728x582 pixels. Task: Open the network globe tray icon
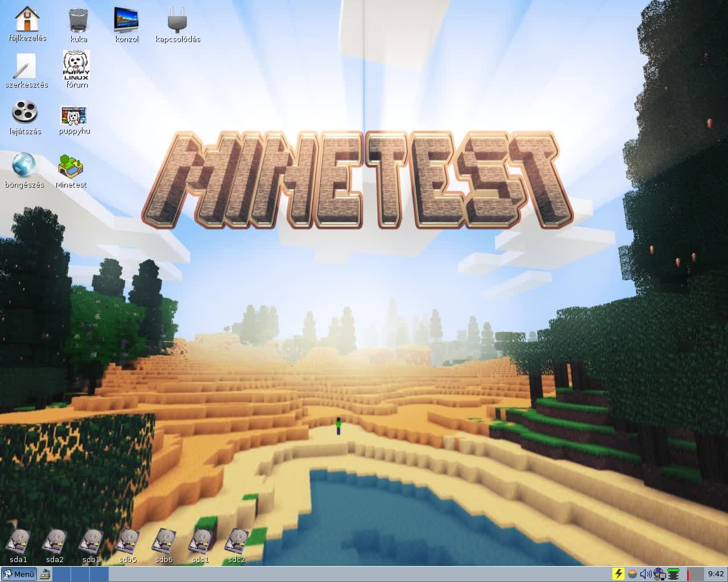point(659,574)
